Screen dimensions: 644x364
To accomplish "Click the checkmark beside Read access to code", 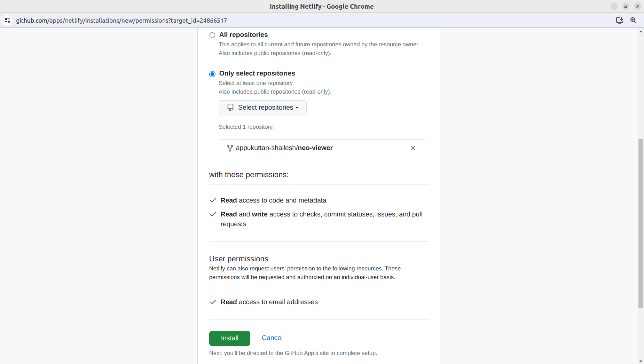I will (x=212, y=200).
